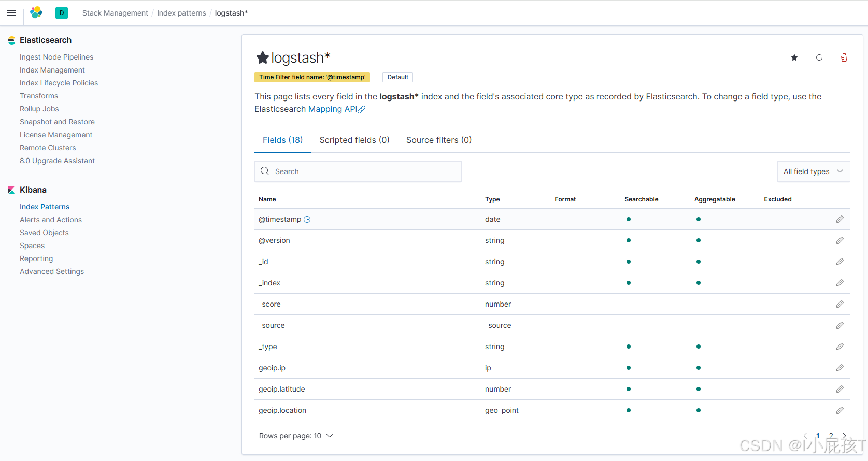This screenshot has width=868, height=461.
Task: Sort by Aggregatable column header
Action: [x=715, y=199]
